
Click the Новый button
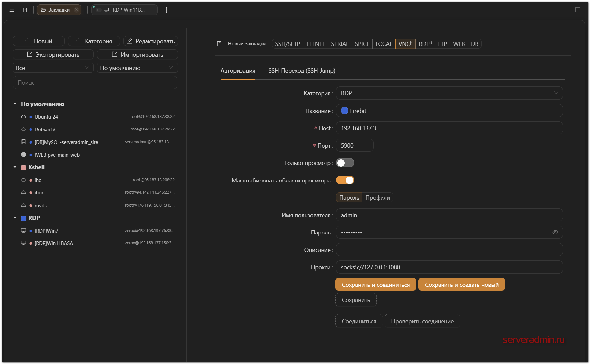tap(38, 41)
